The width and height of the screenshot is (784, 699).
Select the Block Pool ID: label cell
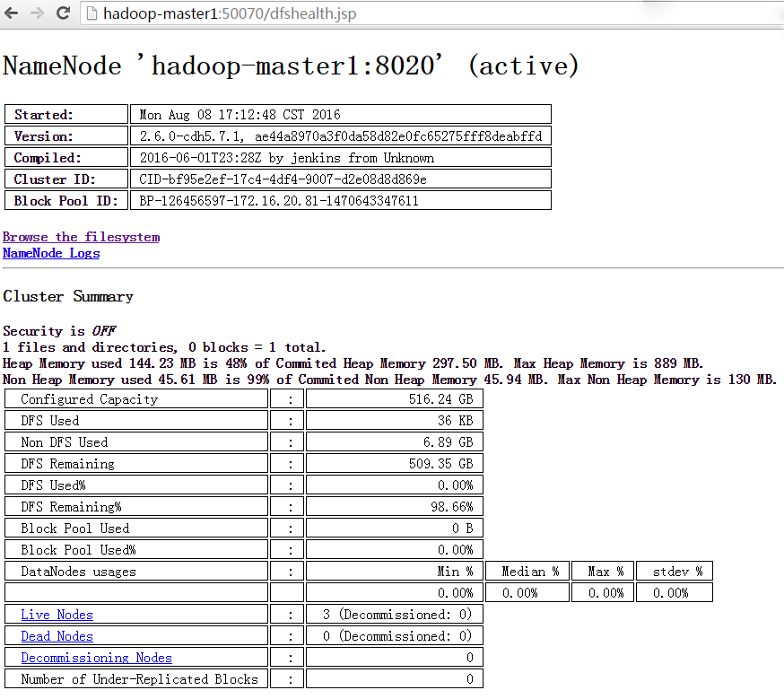pos(66,200)
